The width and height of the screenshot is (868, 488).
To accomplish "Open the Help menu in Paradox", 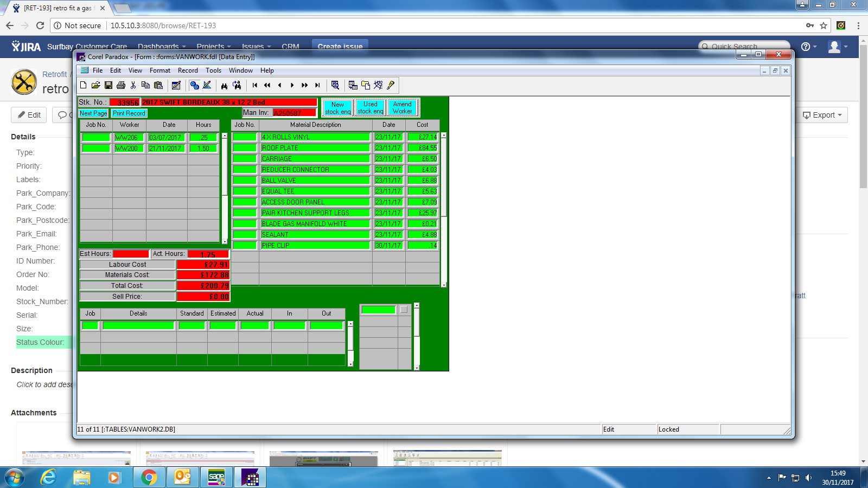I will [x=267, y=70].
